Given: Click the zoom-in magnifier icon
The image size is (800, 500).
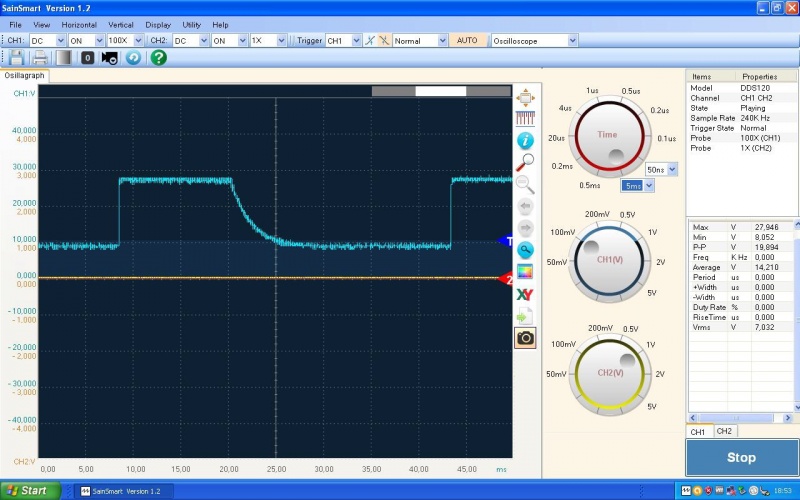Looking at the screenshot, I should 525,162.
